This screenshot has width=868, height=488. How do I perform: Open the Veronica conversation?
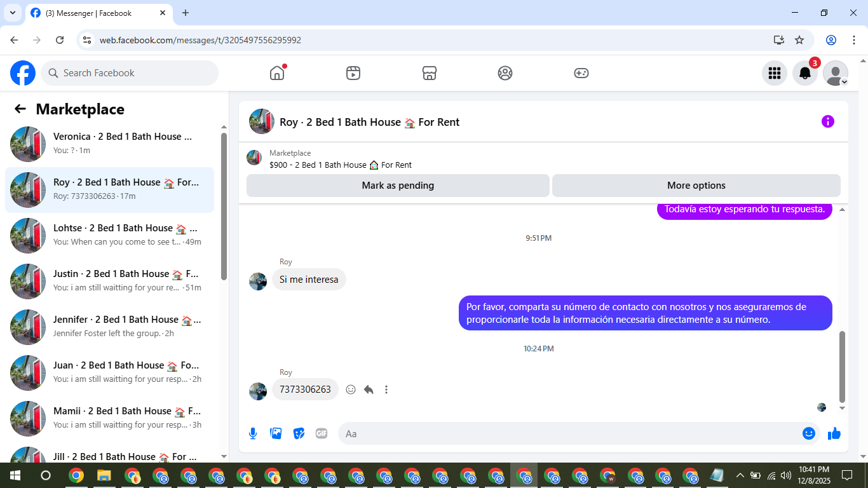click(109, 144)
